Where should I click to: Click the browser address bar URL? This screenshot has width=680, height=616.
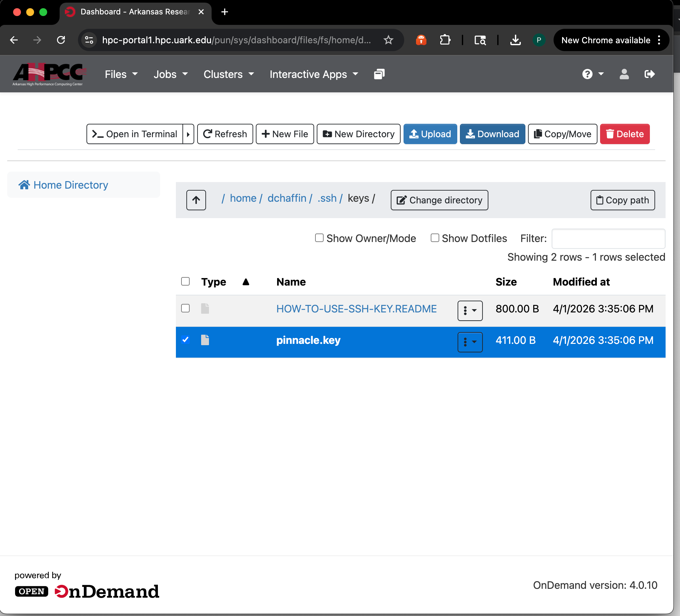point(236,40)
